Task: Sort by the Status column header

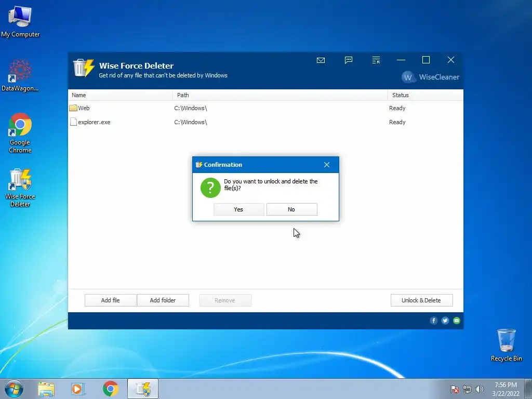Action: tap(425, 95)
